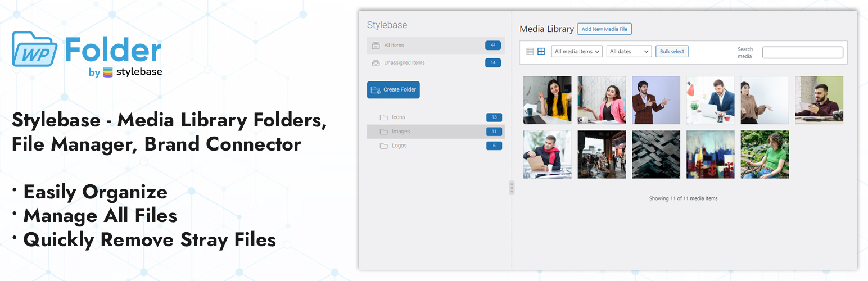Click the Icons folder icon
Screen dimensions: 868x281
[383, 117]
